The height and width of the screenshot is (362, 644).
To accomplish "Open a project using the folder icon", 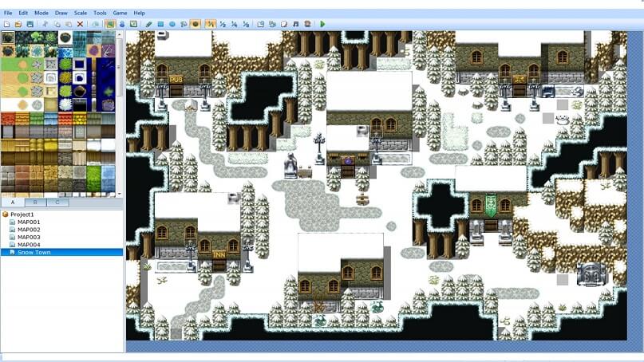I will point(18,24).
